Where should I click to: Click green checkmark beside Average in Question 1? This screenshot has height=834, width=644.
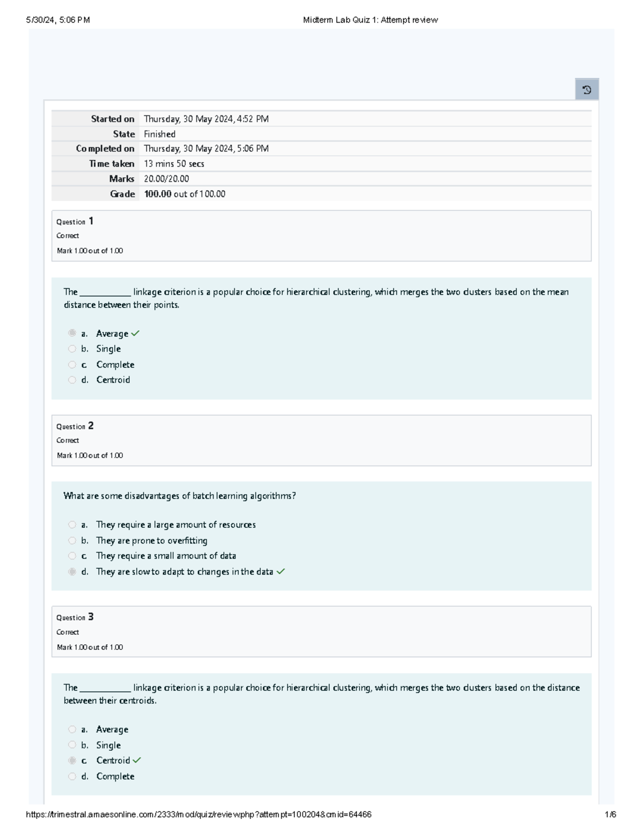[135, 333]
